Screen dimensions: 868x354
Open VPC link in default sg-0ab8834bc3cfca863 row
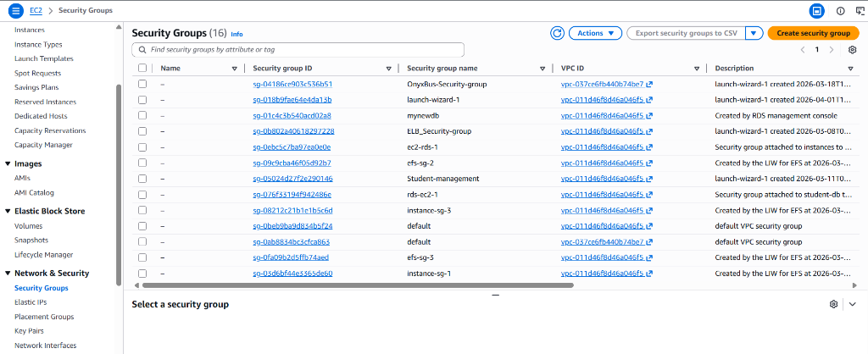(603, 241)
